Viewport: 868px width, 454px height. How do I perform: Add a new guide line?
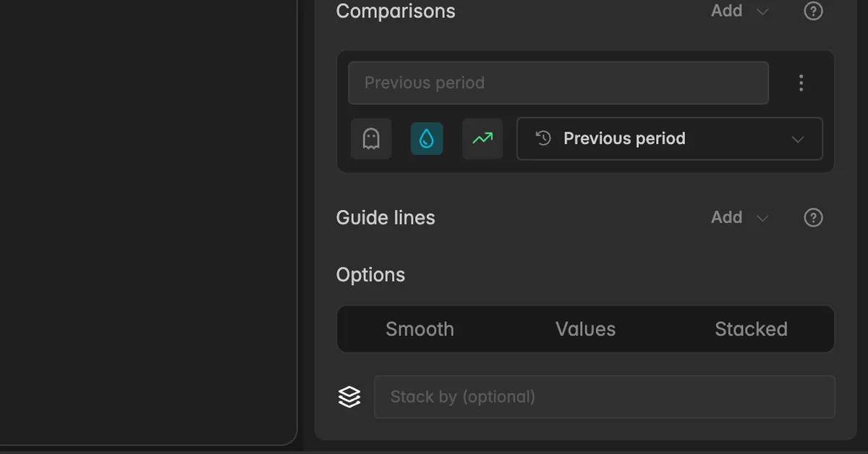(x=727, y=217)
